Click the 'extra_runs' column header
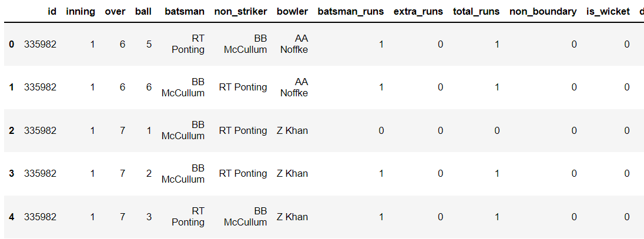The height and width of the screenshot is (239, 644). coord(418,12)
